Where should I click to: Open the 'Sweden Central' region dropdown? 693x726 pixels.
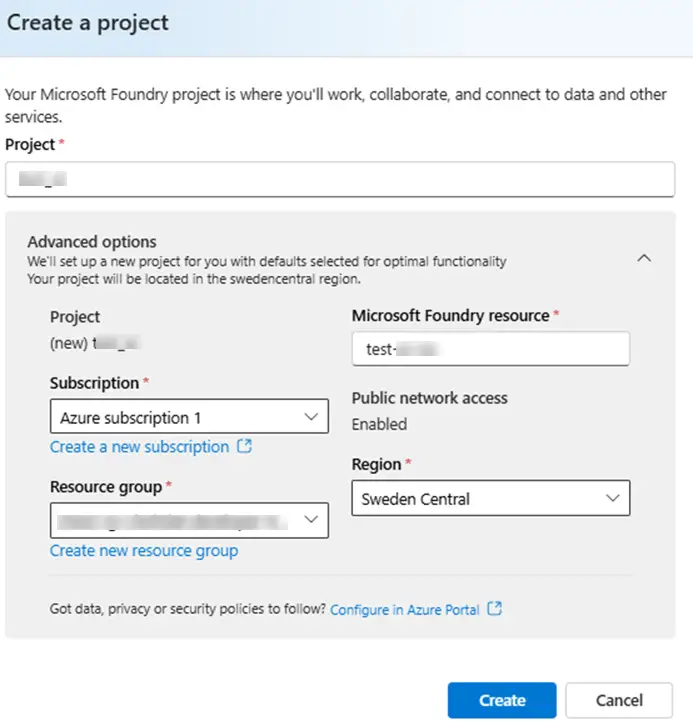point(490,498)
